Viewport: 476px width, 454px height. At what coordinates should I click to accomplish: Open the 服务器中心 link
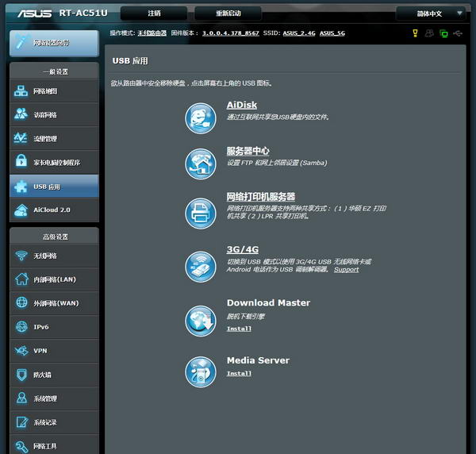[x=248, y=151]
